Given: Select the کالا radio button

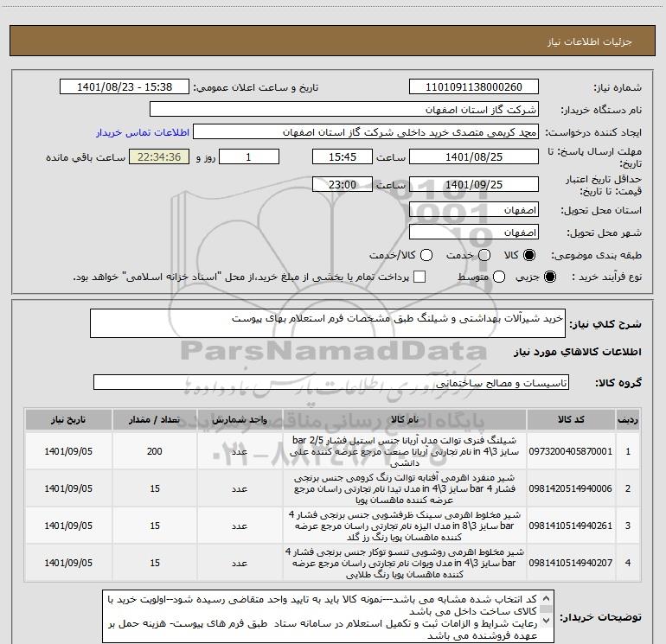Looking at the screenshot, I should pyautogui.click(x=529, y=255).
